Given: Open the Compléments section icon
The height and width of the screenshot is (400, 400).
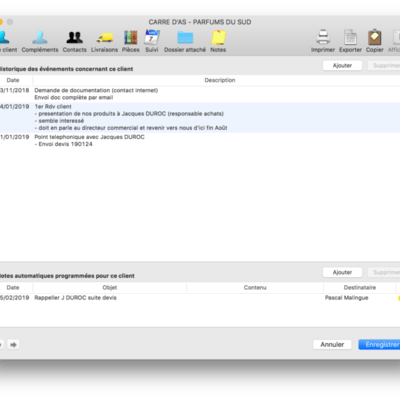Looking at the screenshot, I should pos(40,37).
